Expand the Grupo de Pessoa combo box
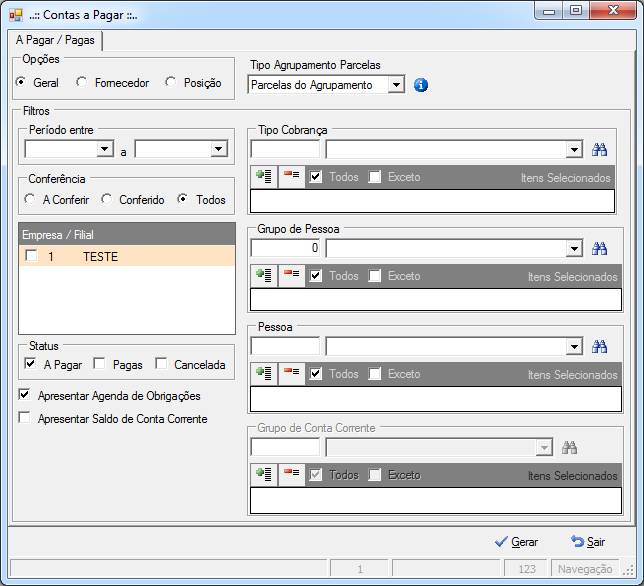 (574, 249)
